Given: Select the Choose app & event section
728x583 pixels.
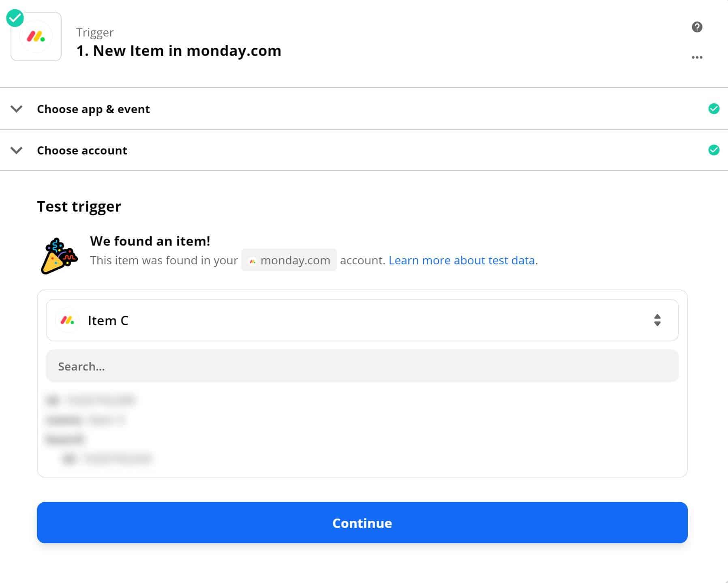Looking at the screenshot, I should (x=364, y=109).
